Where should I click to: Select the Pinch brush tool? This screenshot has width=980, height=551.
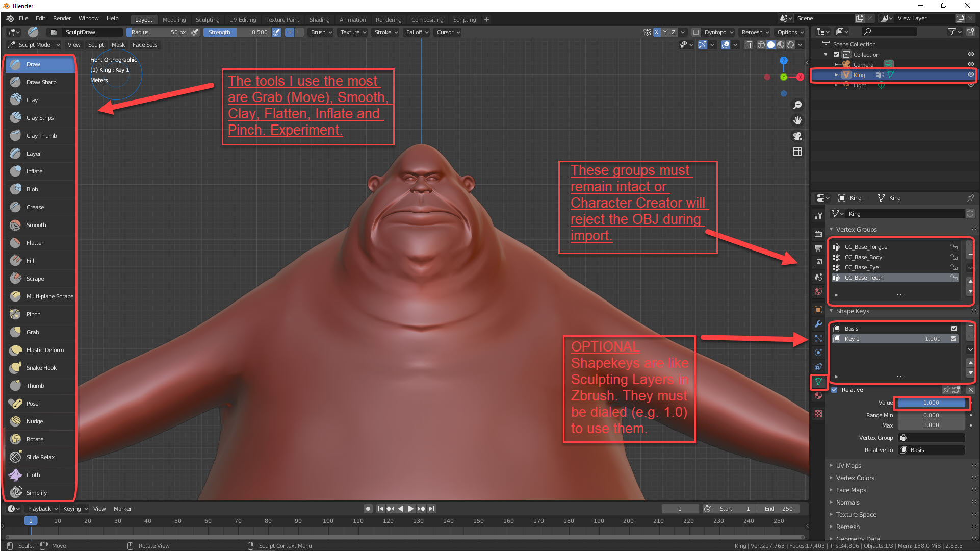click(x=41, y=314)
